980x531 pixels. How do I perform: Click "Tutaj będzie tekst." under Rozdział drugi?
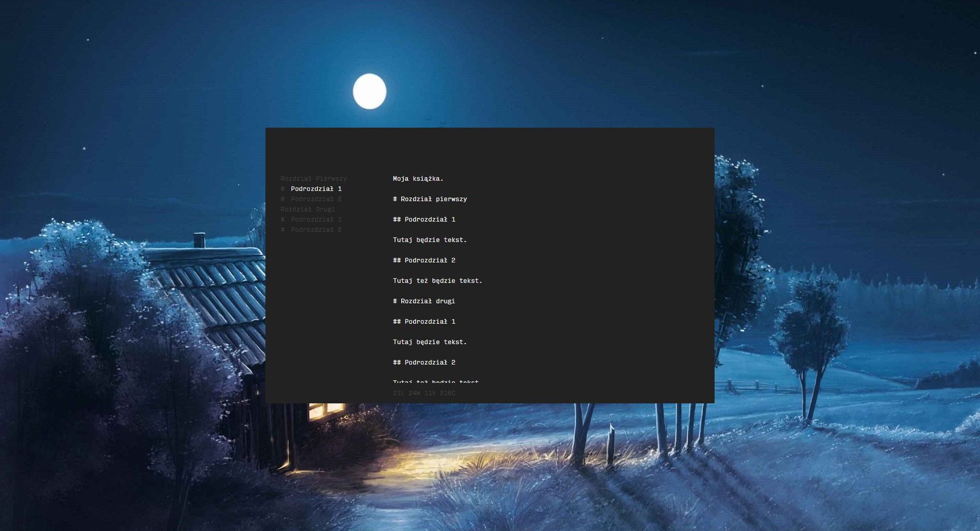tap(430, 343)
